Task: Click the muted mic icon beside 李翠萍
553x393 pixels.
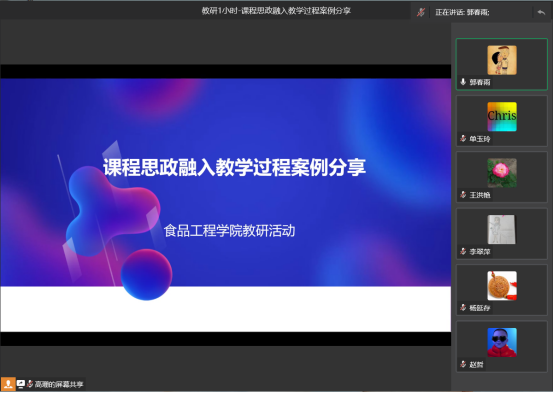Action: tap(463, 251)
